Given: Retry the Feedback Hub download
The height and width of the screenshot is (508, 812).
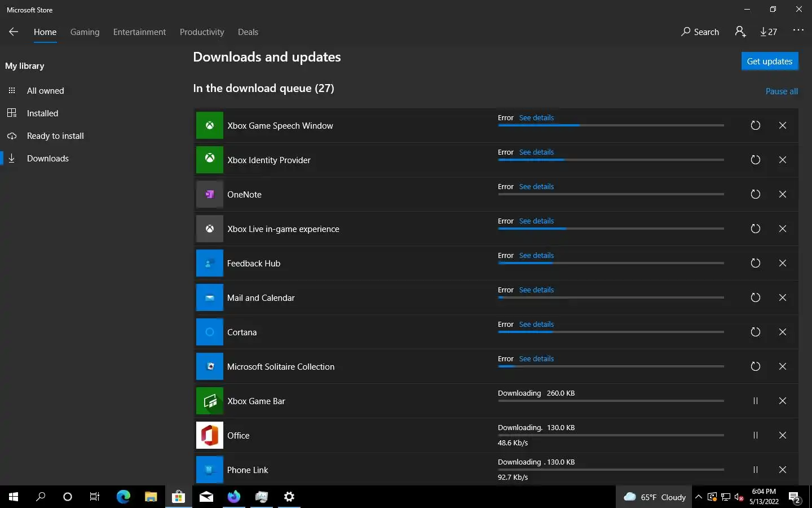Looking at the screenshot, I should coord(756,263).
